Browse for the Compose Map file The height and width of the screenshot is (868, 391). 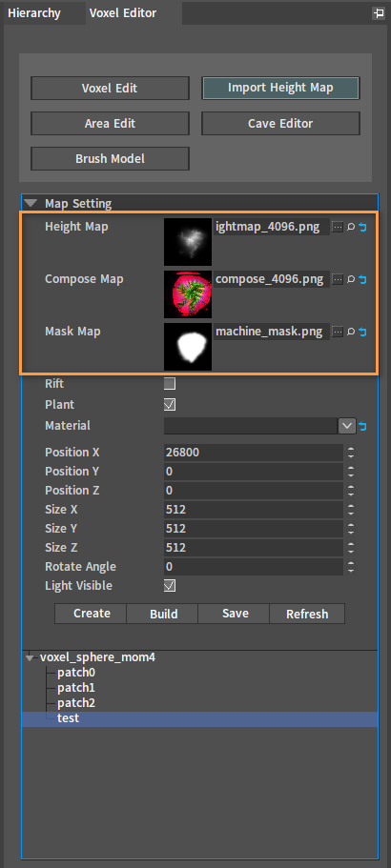(x=338, y=279)
